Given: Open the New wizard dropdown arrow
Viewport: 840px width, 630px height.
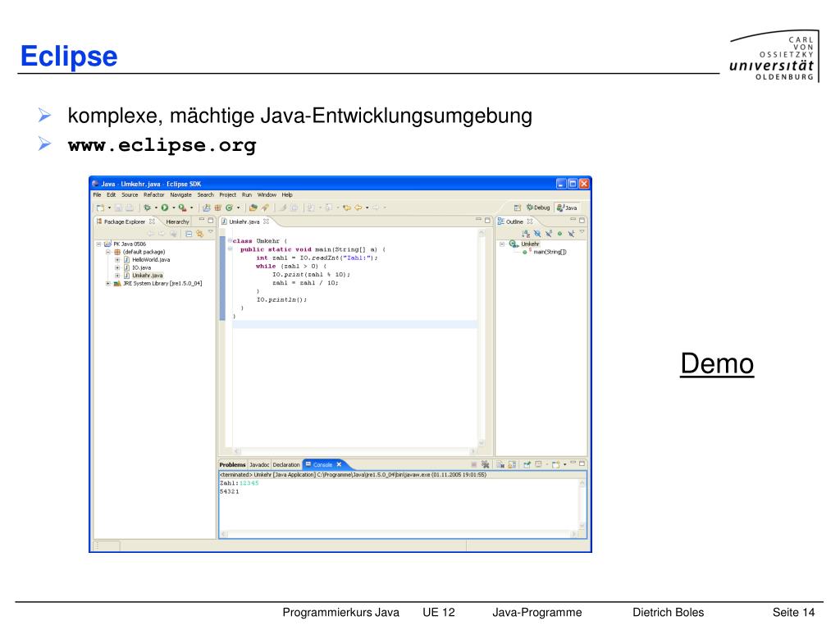Looking at the screenshot, I should (109, 208).
